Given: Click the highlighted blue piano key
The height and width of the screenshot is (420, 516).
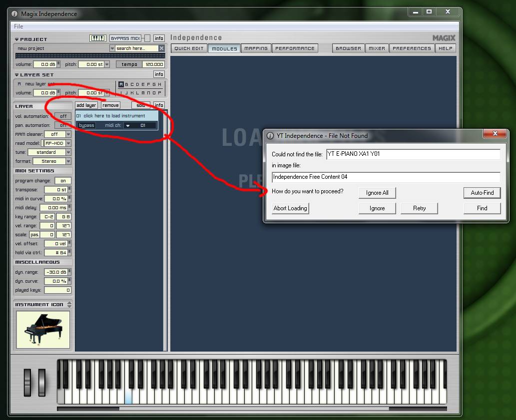Looking at the screenshot, I should coord(129,396).
